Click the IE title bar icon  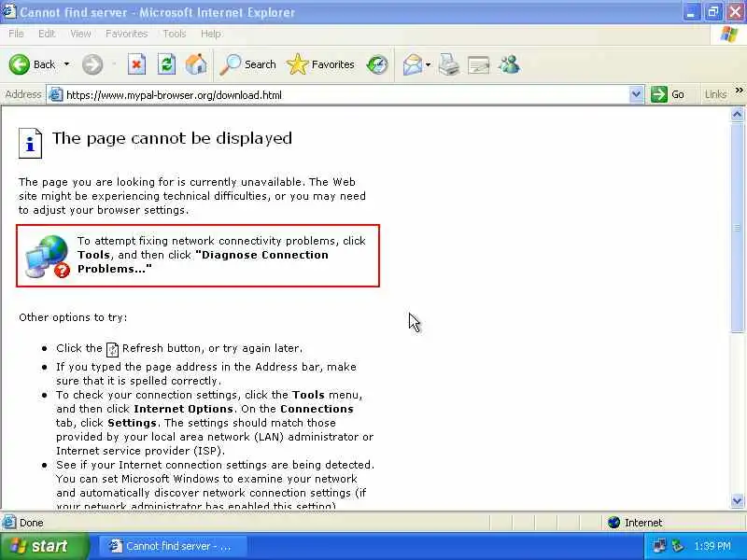[9, 11]
